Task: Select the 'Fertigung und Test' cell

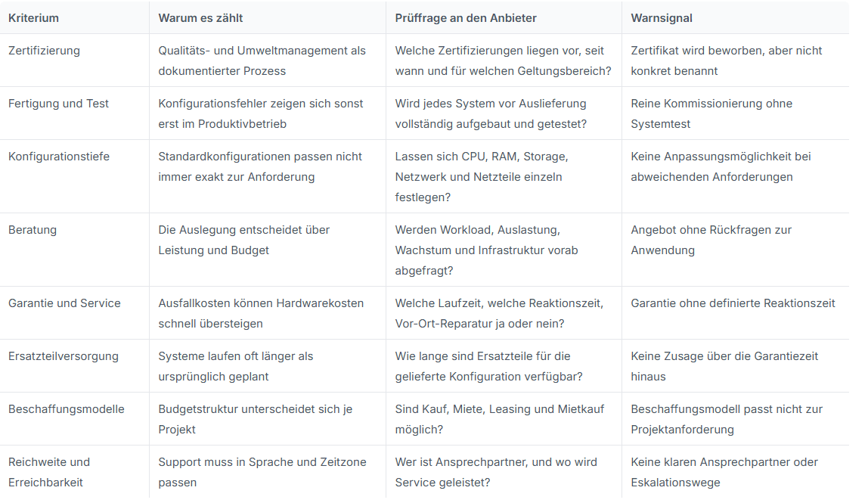Action: 58,104
